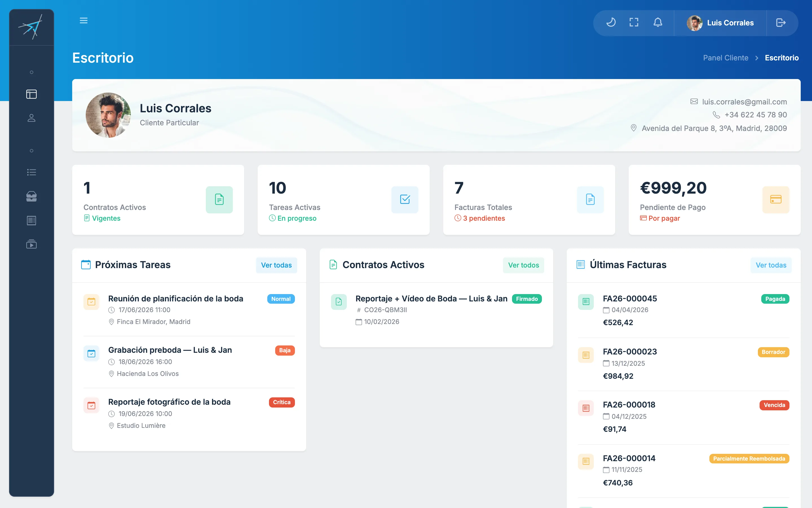The height and width of the screenshot is (508, 812).
Task: Click the Pagada badge
Action: coord(775,299)
